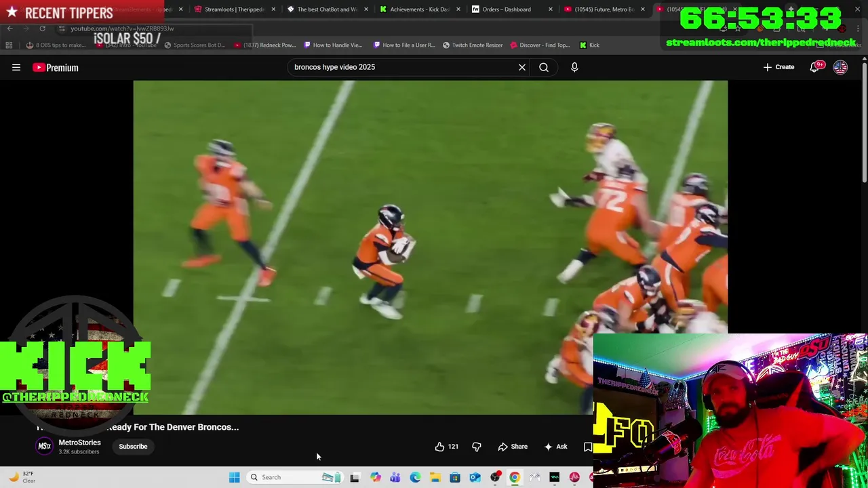
Task: Dislike this video
Action: pyautogui.click(x=477, y=447)
